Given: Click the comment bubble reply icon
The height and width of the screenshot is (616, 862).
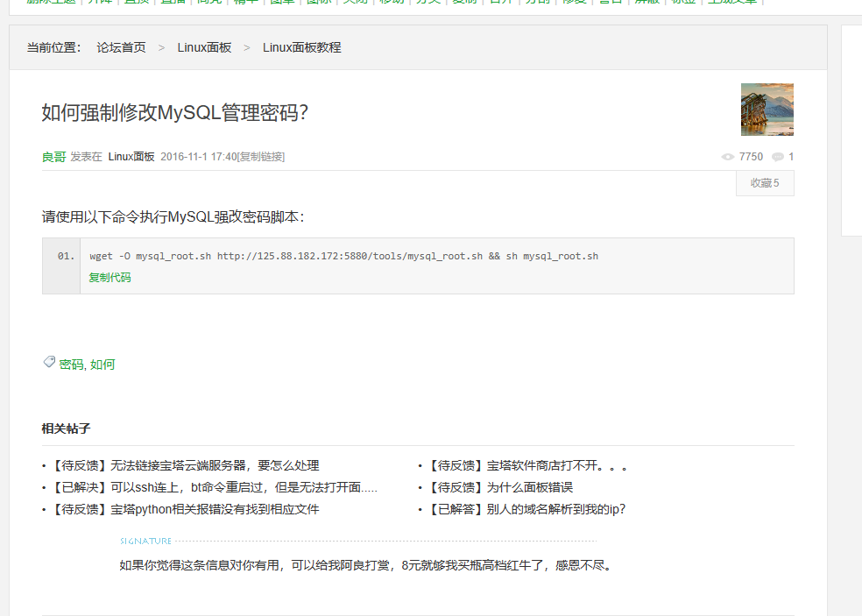Looking at the screenshot, I should [777, 157].
